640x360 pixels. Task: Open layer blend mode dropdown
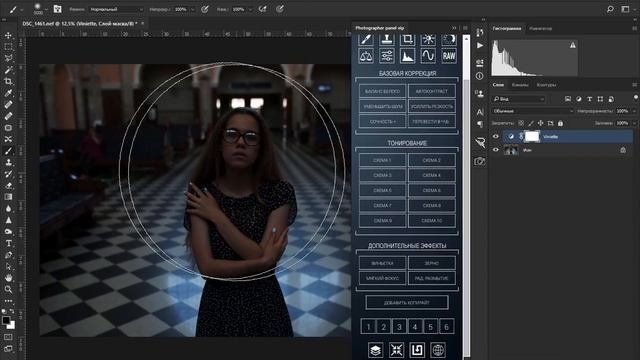tap(533, 111)
